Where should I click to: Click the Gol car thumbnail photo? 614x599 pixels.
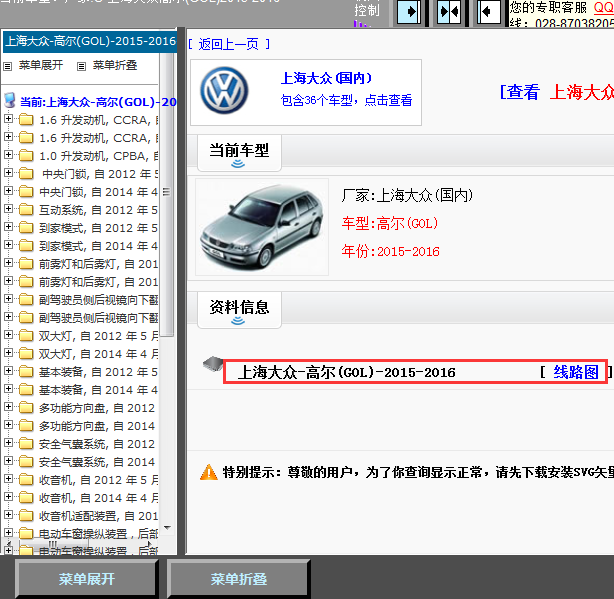point(262,227)
